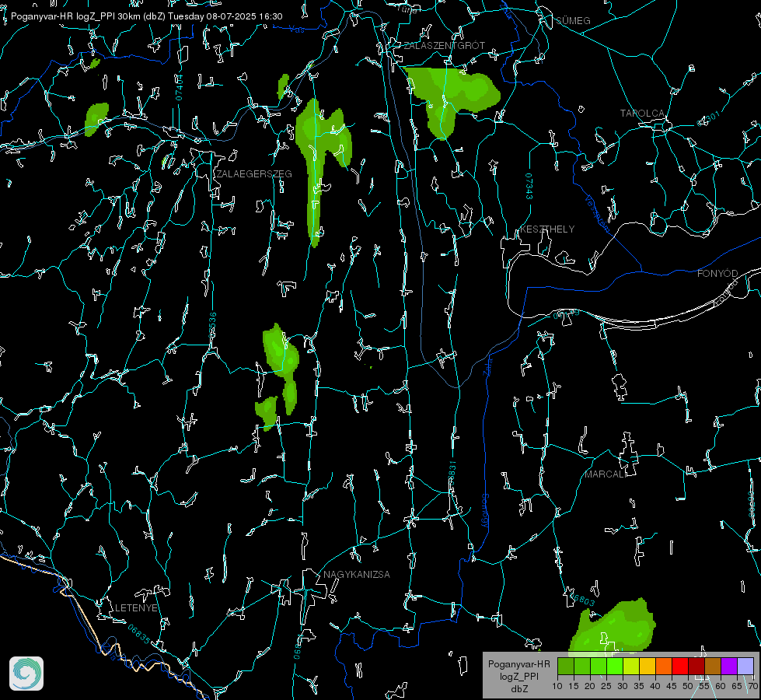Image resolution: width=761 pixels, height=700 pixels.
Task: Click the legend scale value 10
Action: coord(557,686)
